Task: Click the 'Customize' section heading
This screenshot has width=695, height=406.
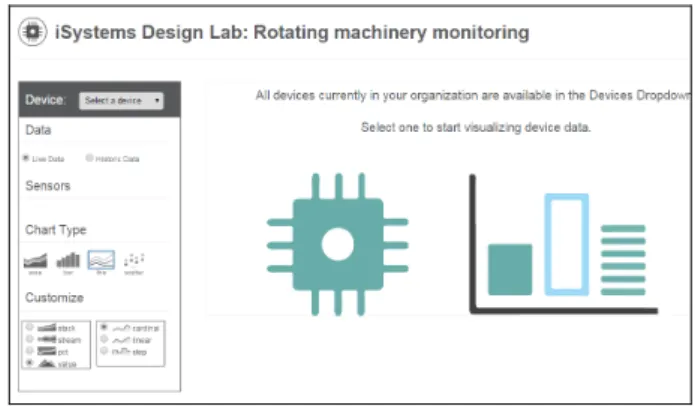Action: coord(54,297)
